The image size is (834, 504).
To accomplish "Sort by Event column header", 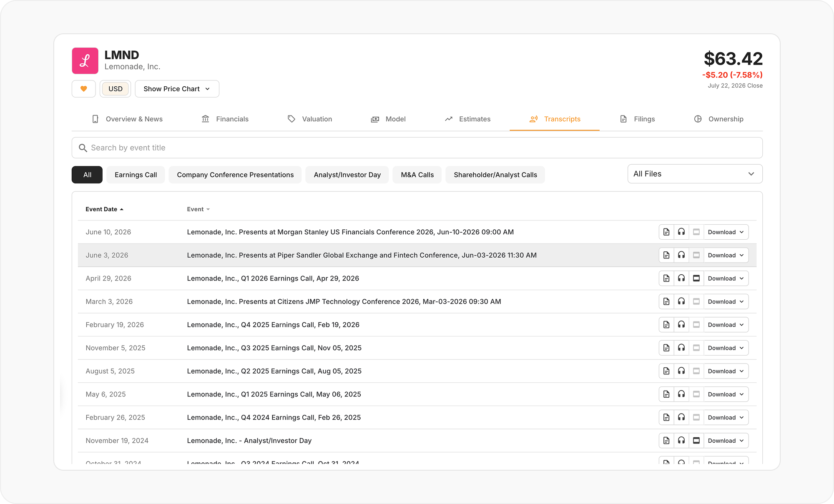I will [x=198, y=209].
